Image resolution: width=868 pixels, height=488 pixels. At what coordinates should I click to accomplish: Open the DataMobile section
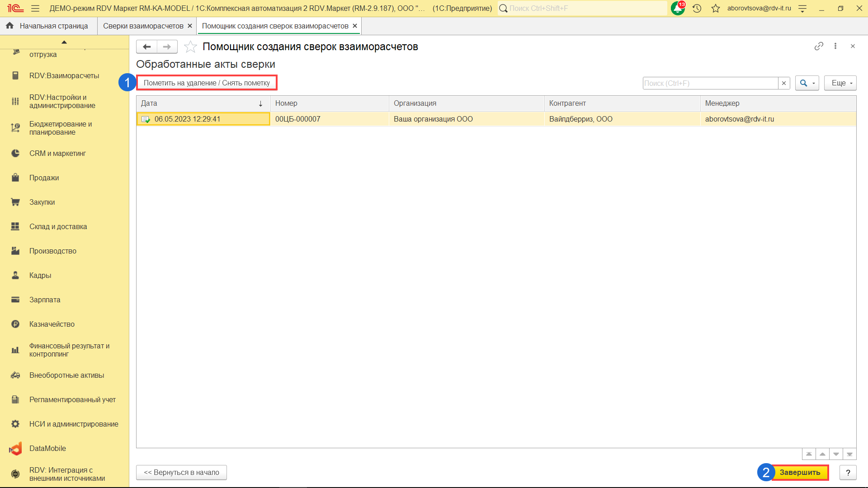(47, 448)
